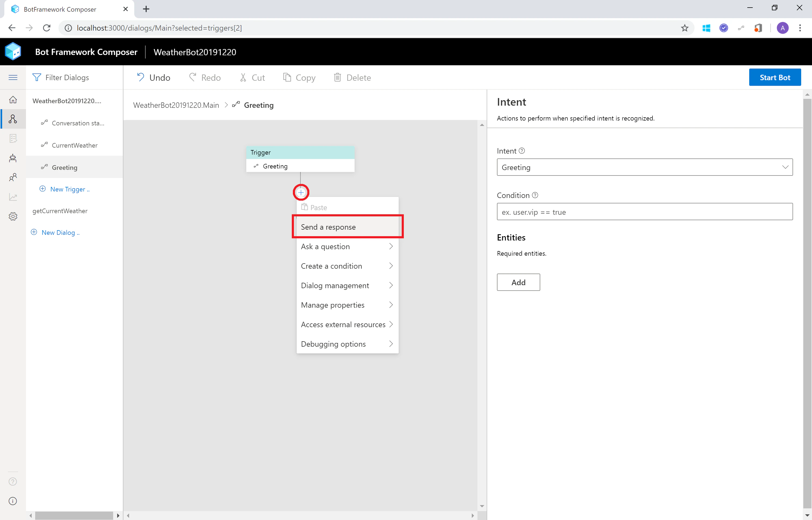Click the info icon at sidebar bottom
This screenshot has height=520, width=812.
[13, 501]
